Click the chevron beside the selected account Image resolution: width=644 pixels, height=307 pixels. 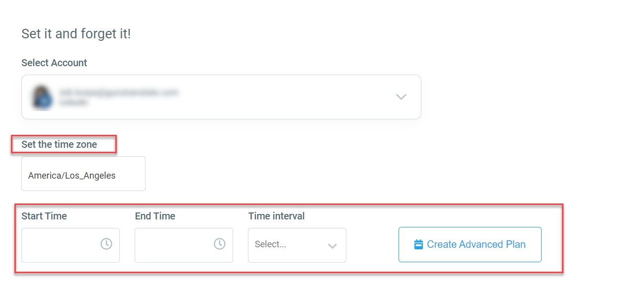tap(401, 97)
